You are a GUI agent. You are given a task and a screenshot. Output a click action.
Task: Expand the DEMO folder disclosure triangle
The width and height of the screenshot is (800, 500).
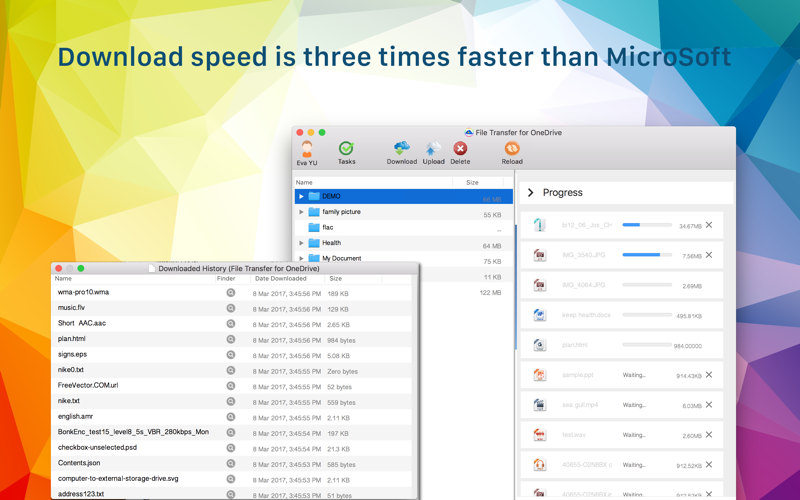point(302,196)
